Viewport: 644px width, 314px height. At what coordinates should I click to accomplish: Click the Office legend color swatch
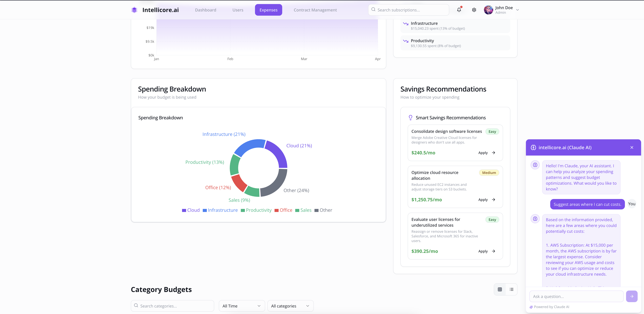point(276,210)
